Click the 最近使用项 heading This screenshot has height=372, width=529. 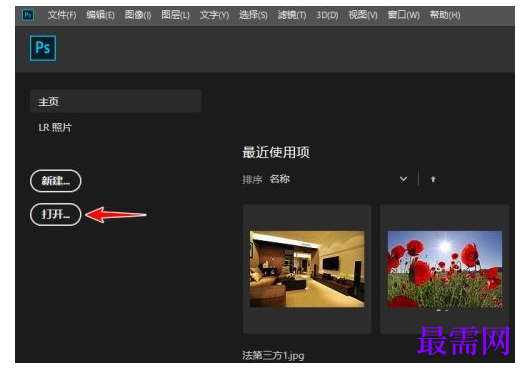click(x=276, y=152)
